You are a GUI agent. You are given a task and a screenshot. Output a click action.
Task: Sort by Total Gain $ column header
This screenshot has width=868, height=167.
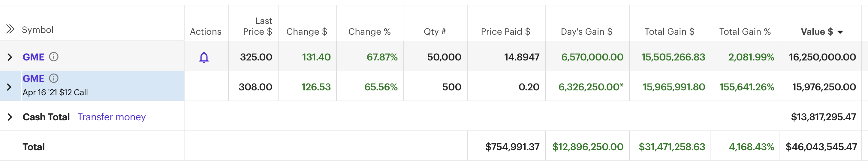[x=669, y=32]
